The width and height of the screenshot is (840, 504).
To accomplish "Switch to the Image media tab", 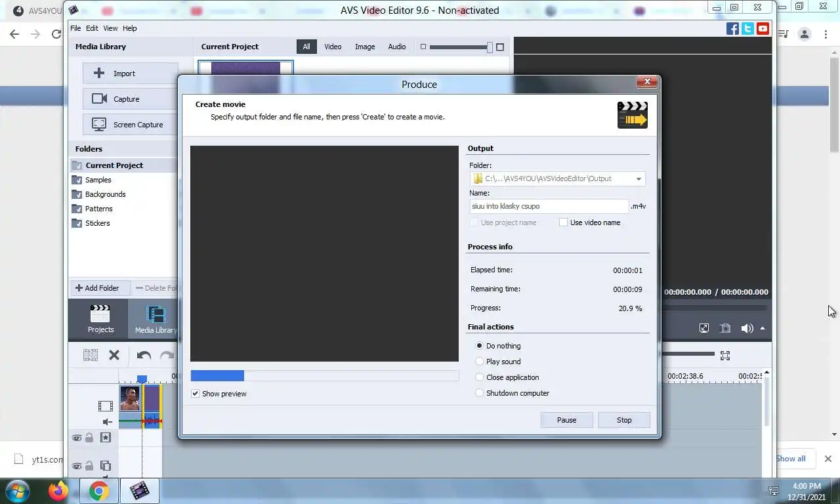I will point(365,47).
